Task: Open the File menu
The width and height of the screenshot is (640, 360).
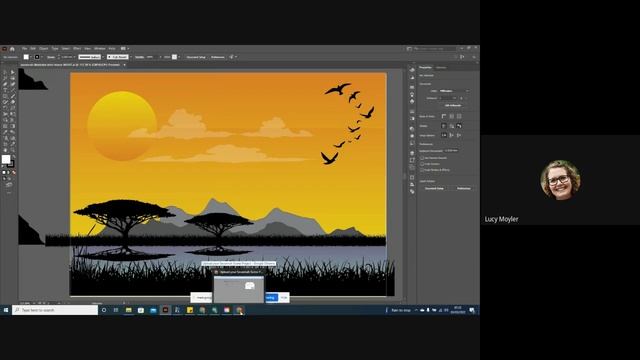Action: tap(24, 48)
